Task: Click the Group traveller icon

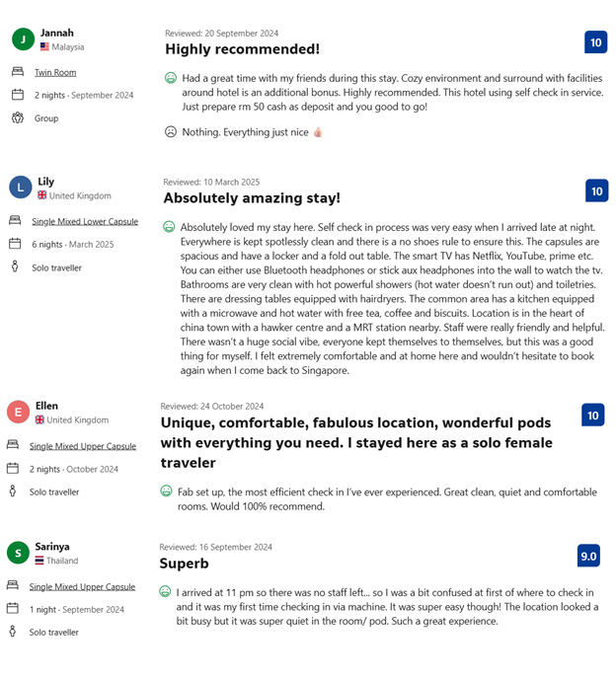Action: coord(18,118)
